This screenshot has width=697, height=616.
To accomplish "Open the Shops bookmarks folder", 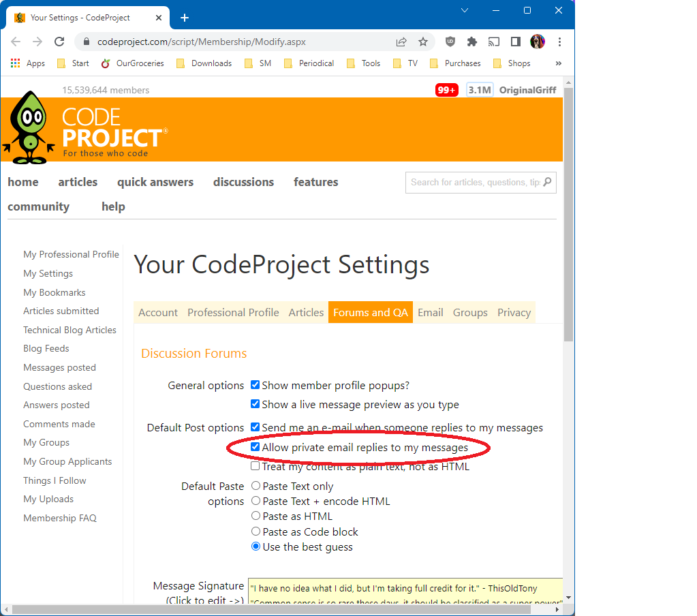I will coord(512,63).
